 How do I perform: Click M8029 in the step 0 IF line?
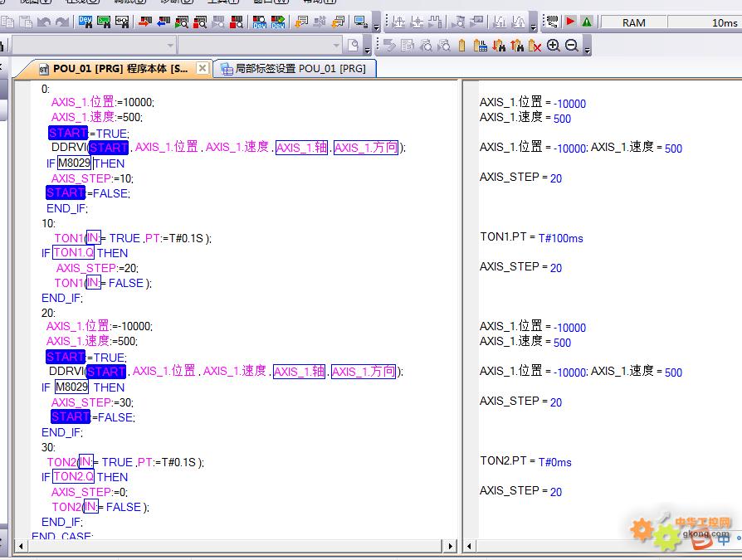point(74,163)
